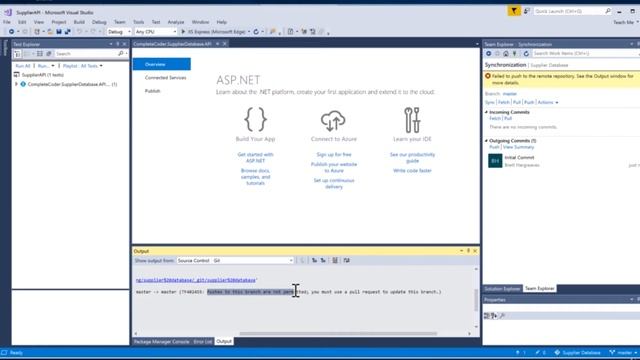This screenshot has height=360, width=640.
Task: Switch to the Package Manager Console tab
Action: point(162,341)
